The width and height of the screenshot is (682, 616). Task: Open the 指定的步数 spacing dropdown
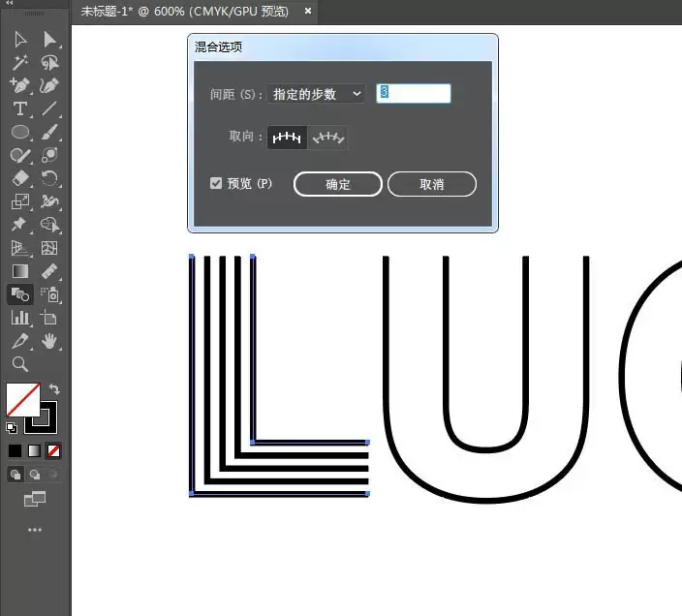coord(316,94)
